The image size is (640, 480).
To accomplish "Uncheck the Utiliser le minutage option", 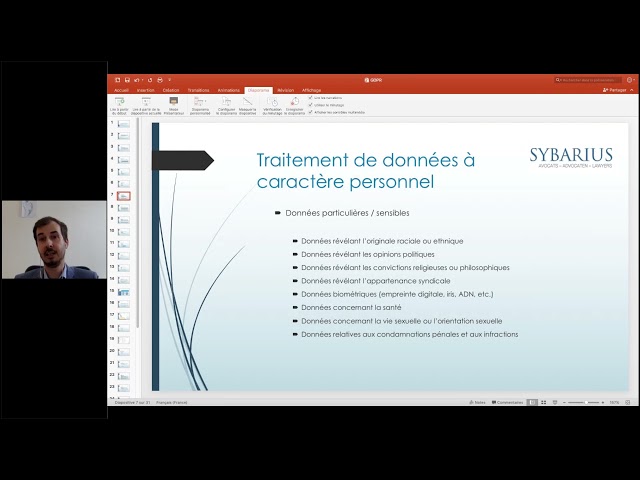I will point(311,105).
